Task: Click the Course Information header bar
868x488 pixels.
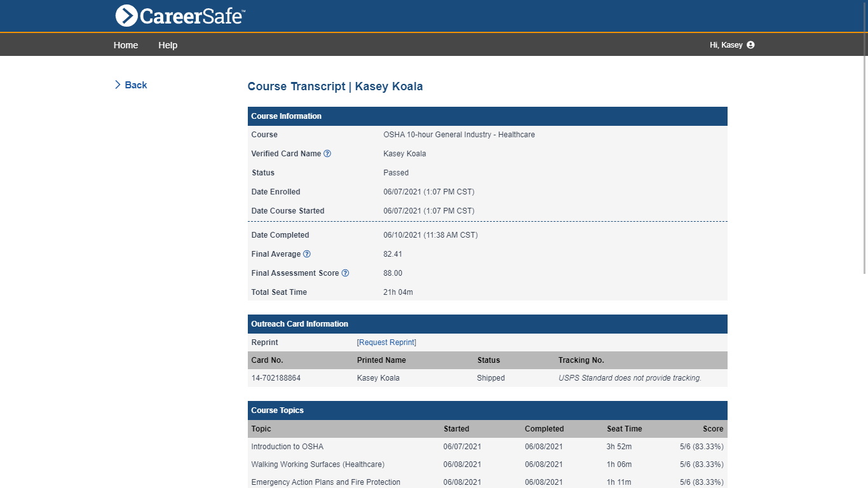Action: [286, 116]
